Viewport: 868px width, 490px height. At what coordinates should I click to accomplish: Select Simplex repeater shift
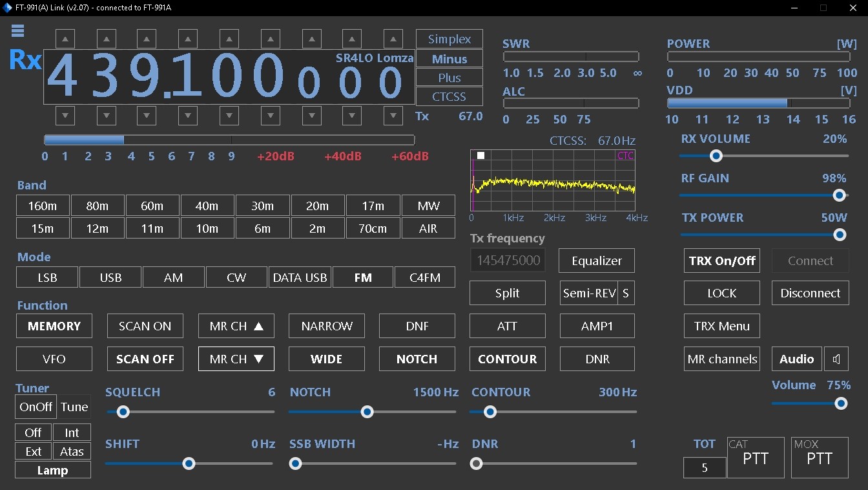point(449,39)
